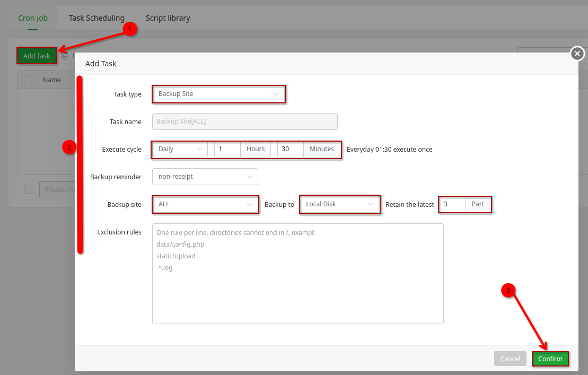This screenshot has height=375, width=588.
Task: Focus the Minutes input field
Action: pos(291,150)
